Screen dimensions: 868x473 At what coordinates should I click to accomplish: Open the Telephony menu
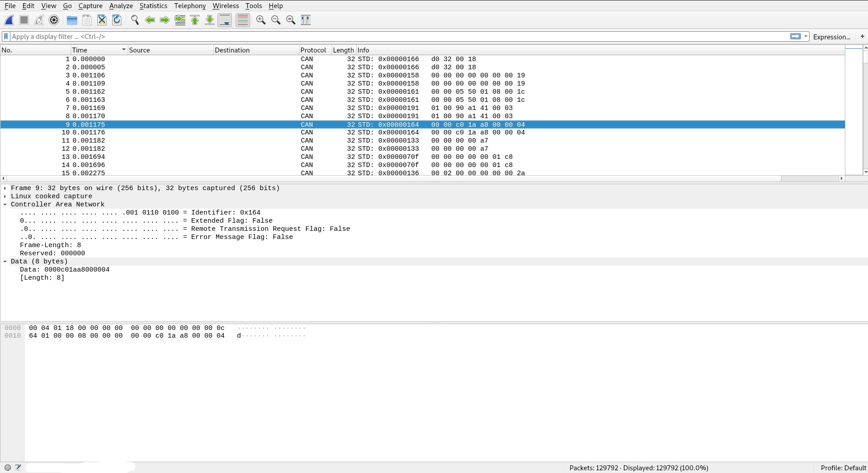(190, 6)
